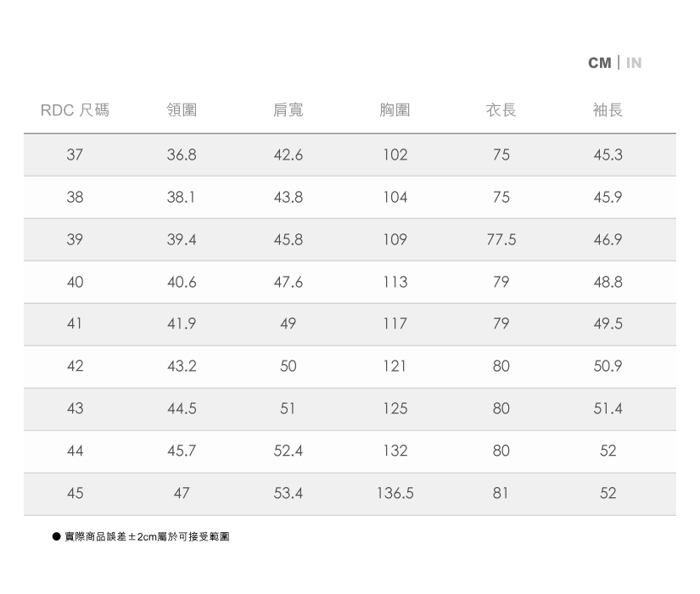Click chest value 136.5
The height and width of the screenshot is (594, 700).
pyautogui.click(x=395, y=493)
